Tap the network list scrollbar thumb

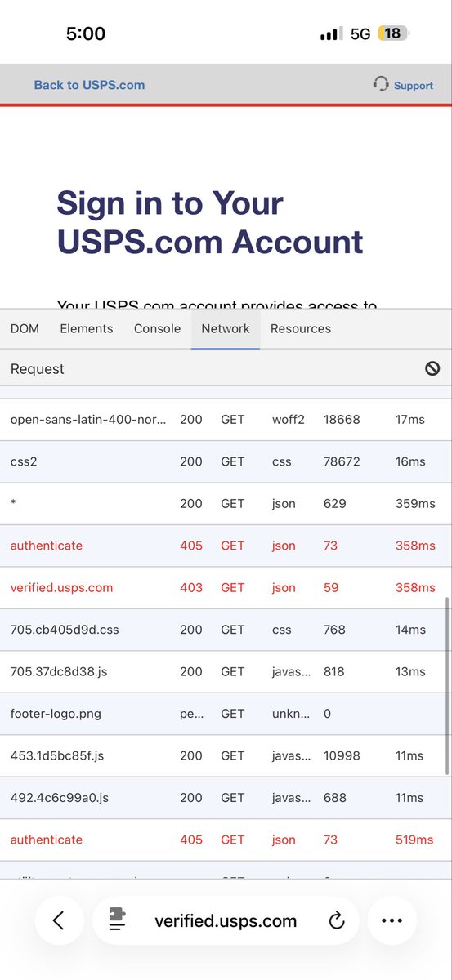point(447,686)
